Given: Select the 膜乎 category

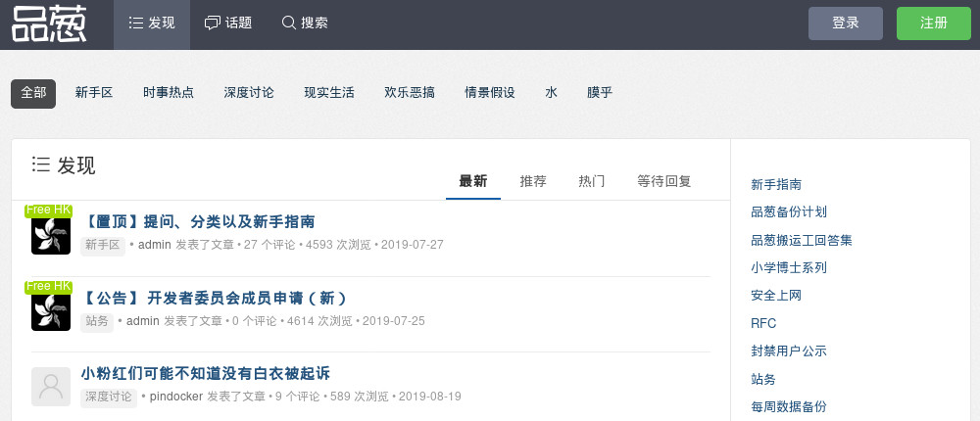Looking at the screenshot, I should [600, 93].
